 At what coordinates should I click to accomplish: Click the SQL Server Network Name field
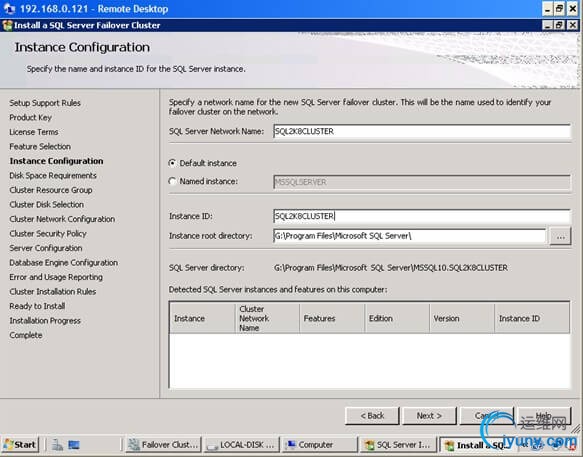tap(422, 131)
